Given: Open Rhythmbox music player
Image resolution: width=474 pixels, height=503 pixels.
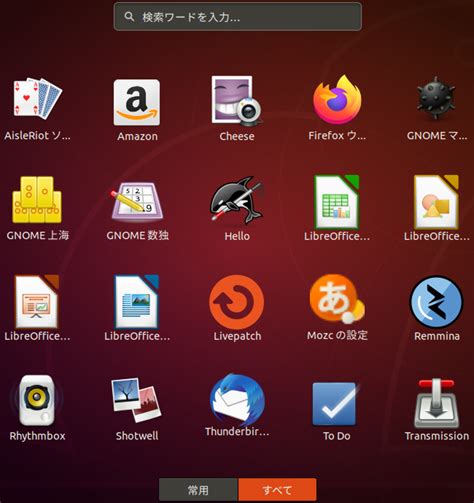Looking at the screenshot, I should (x=37, y=400).
